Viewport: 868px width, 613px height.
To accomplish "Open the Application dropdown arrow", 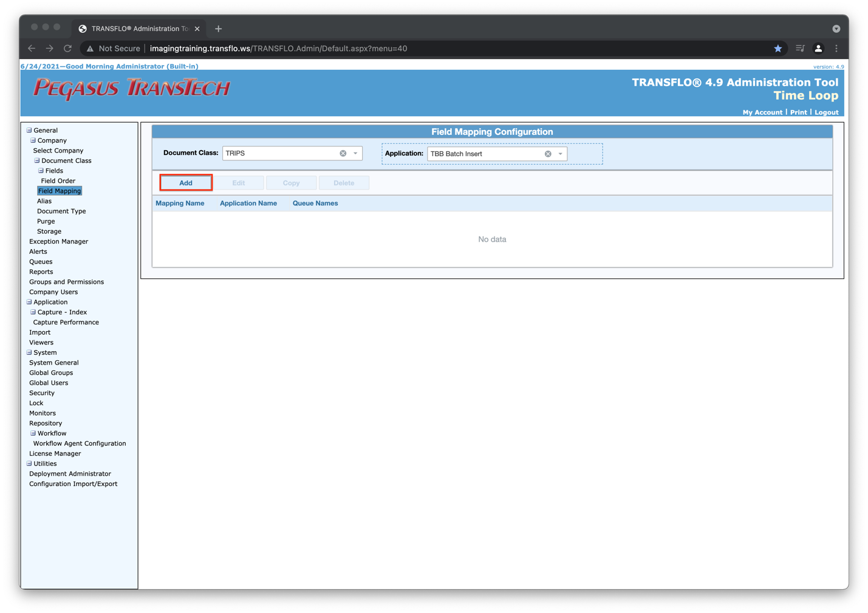I will (x=560, y=154).
